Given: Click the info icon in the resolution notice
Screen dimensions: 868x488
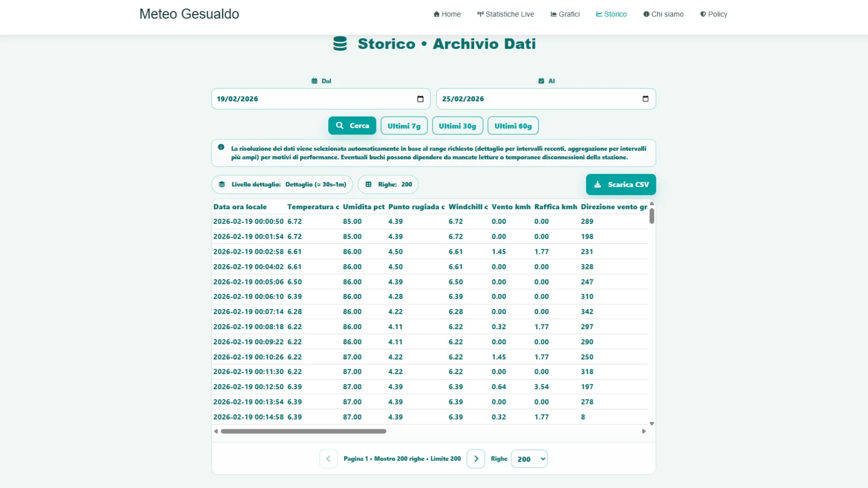Looking at the screenshot, I should [221, 147].
